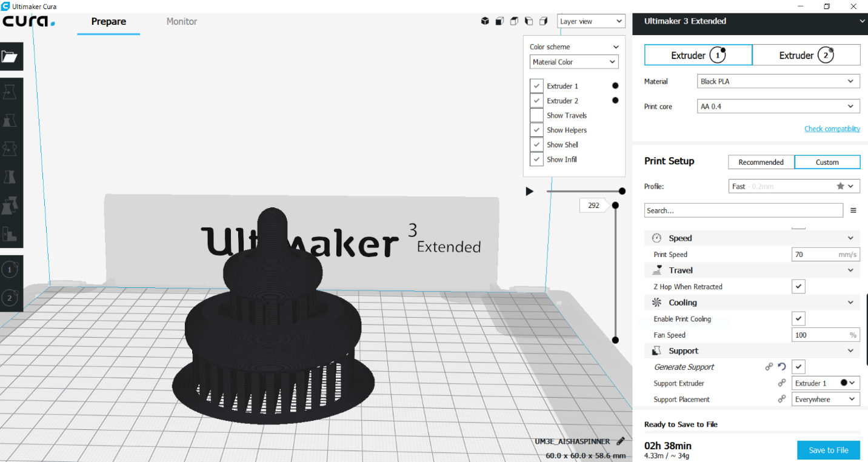Collapse the Support settings section
Screen dimensions: 868x462
click(x=850, y=351)
